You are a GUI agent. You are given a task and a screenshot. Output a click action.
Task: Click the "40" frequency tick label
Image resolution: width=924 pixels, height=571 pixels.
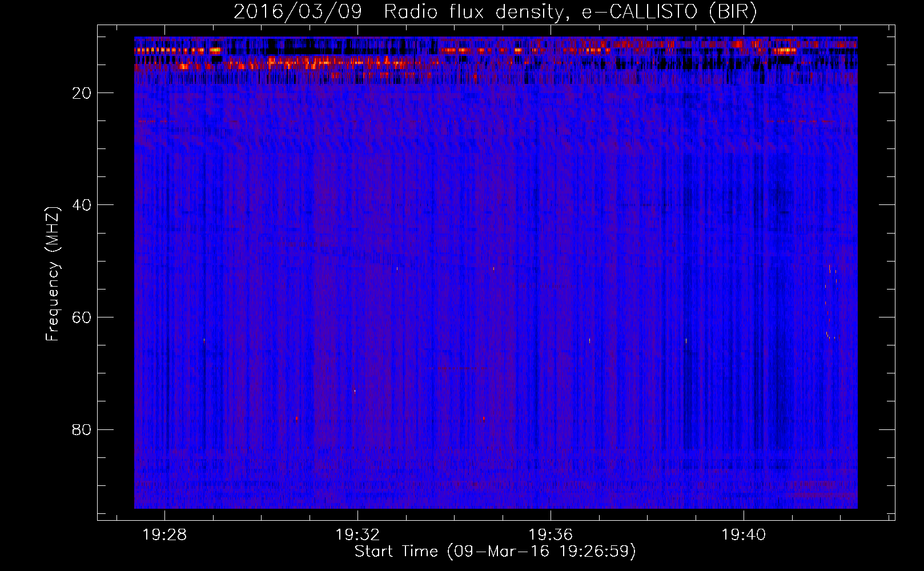pyautogui.click(x=82, y=205)
